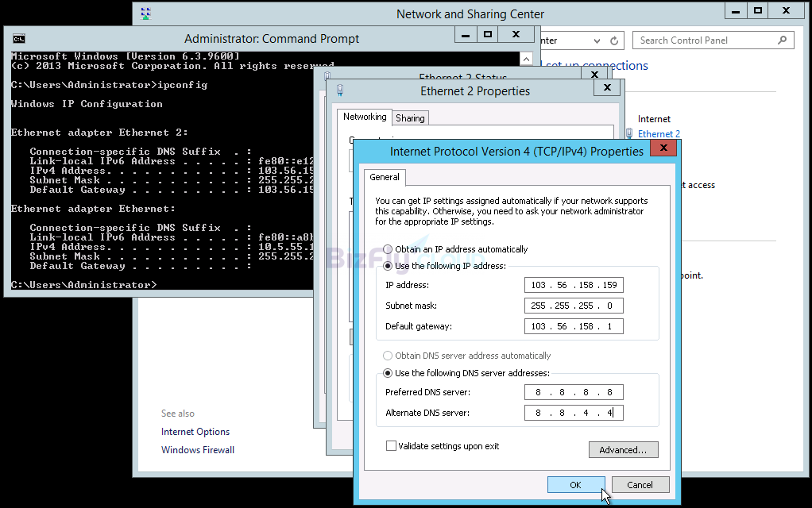Click the Subnet mask input field
812x508 pixels.
[574, 306]
